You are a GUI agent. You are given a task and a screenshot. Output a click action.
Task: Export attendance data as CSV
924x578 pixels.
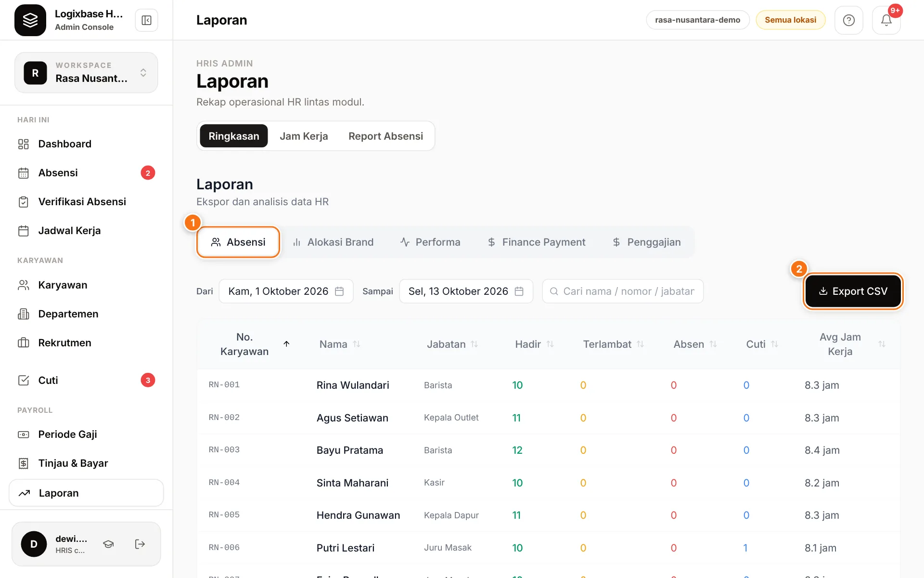[853, 291]
